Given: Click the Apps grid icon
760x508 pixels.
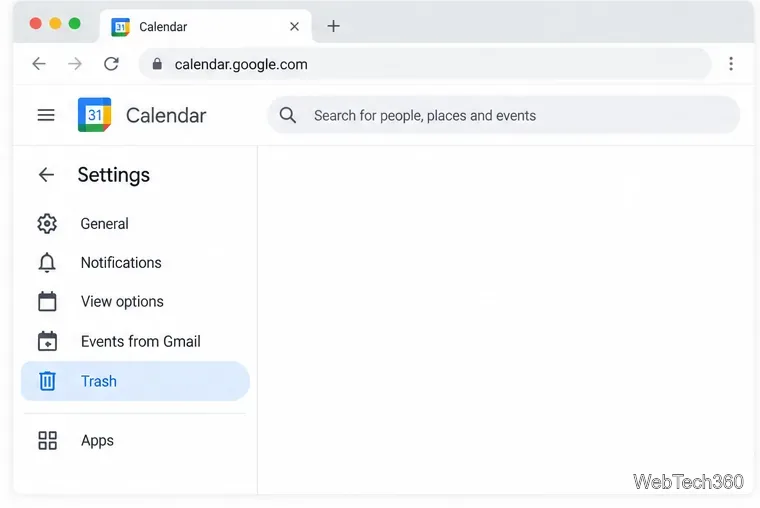Looking at the screenshot, I should coord(48,441).
